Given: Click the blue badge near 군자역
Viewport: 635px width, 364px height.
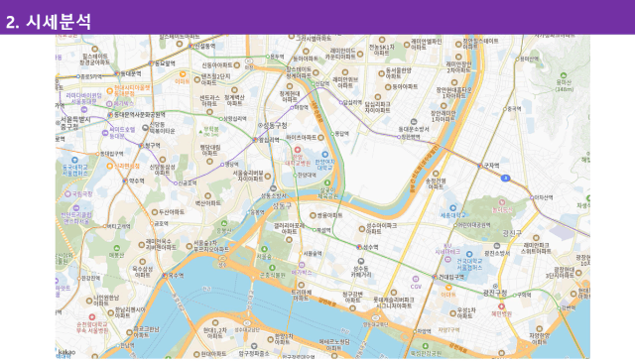Looking at the screenshot, I should click(505, 178).
